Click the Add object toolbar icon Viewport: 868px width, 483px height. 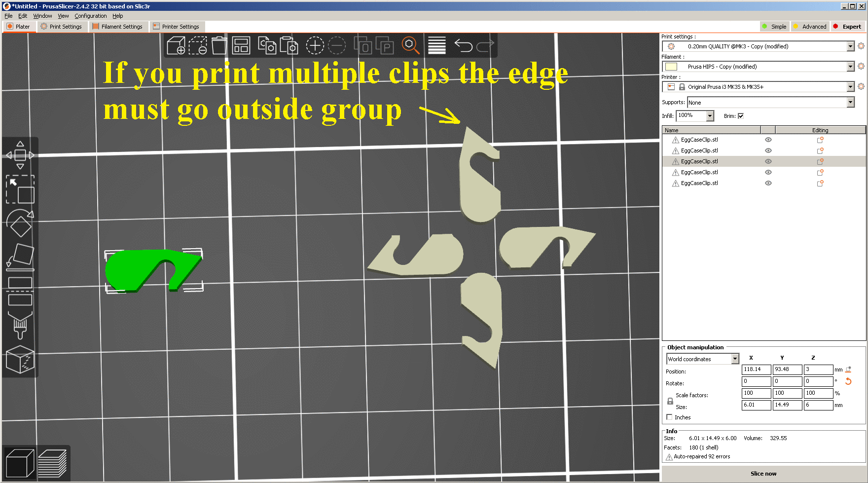[x=176, y=45]
